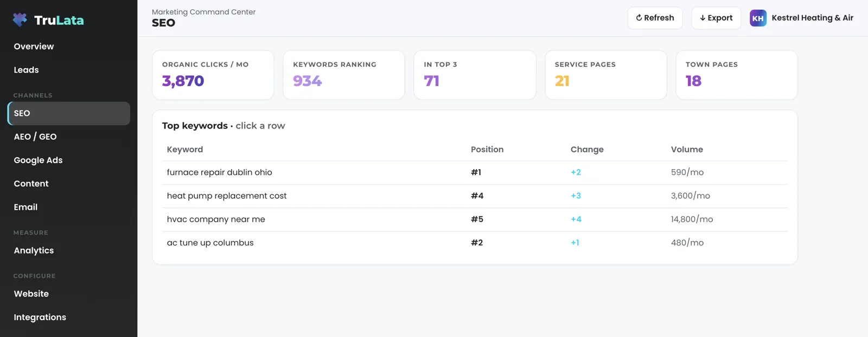Click the TruLata logo icon

(20, 20)
